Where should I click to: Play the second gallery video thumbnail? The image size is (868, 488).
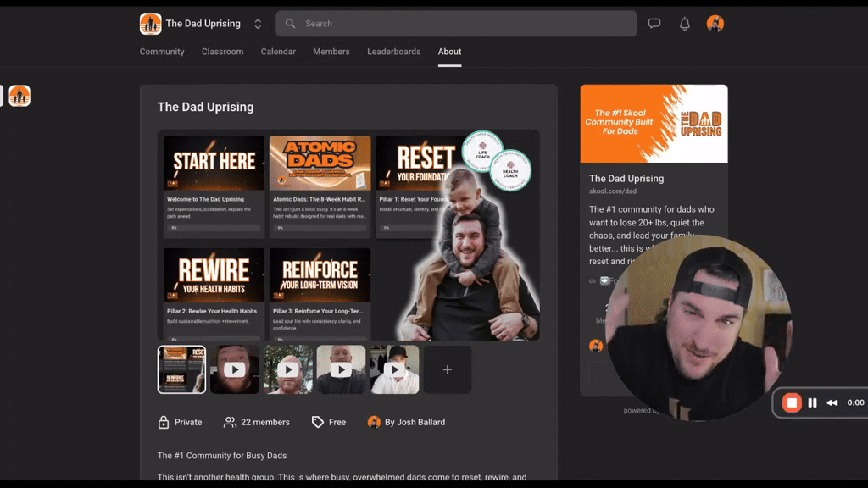click(235, 369)
